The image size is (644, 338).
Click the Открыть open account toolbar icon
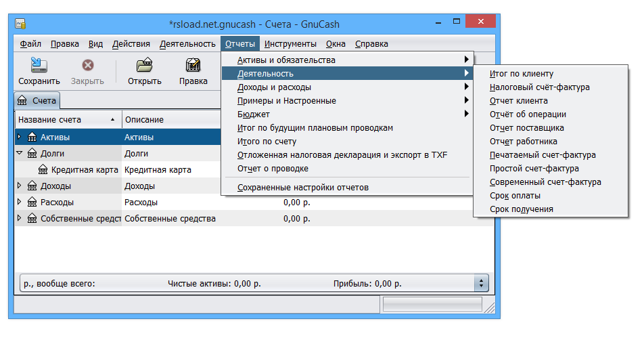(x=145, y=65)
